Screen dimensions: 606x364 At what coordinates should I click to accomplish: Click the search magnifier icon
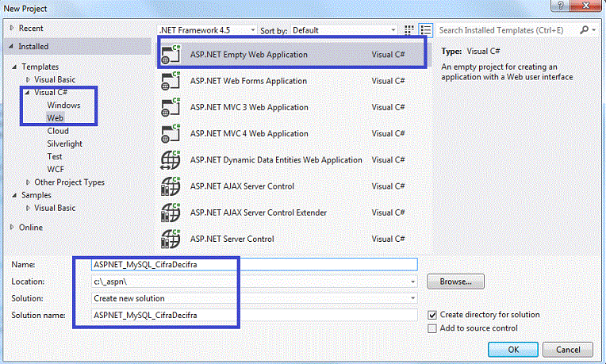[584, 30]
